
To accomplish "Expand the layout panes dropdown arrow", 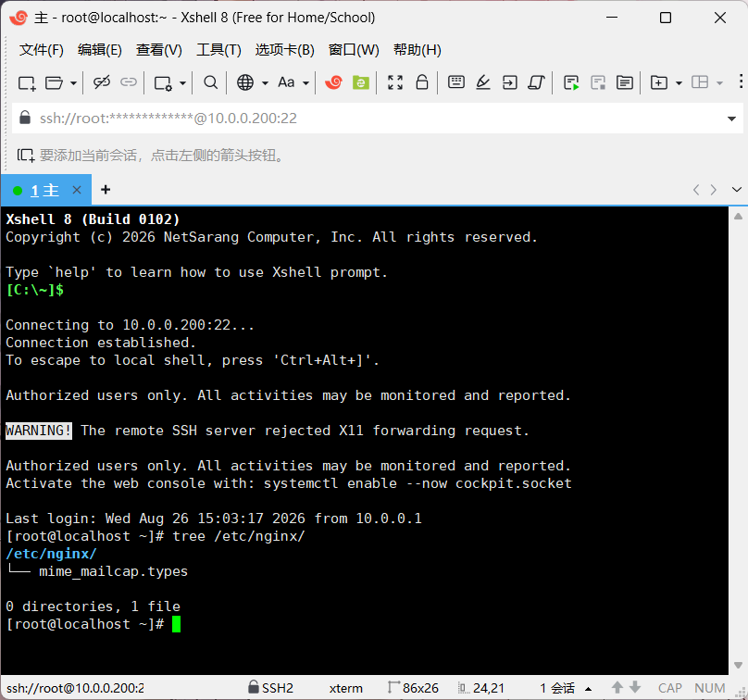I will pos(720,83).
